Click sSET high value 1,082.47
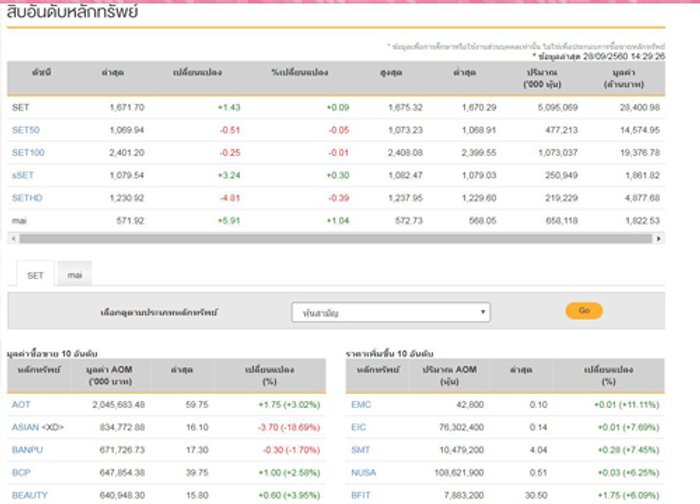Image resolution: width=700 pixels, height=504 pixels. [x=405, y=175]
